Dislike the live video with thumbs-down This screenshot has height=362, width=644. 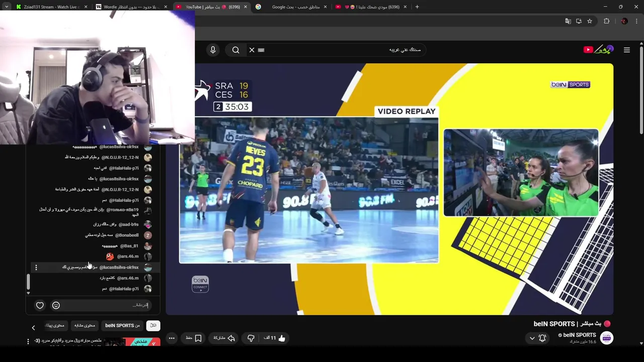point(251,338)
